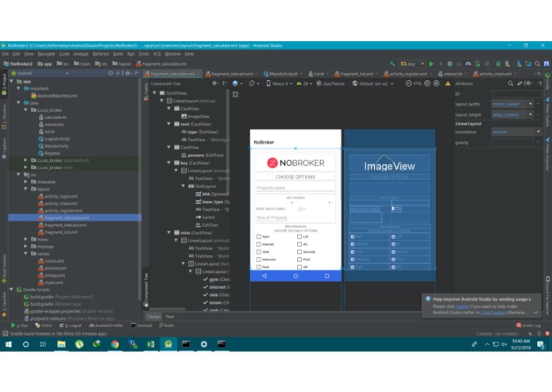Run the app with the green play icon
This screenshot has width=552, height=392.
click(431, 63)
